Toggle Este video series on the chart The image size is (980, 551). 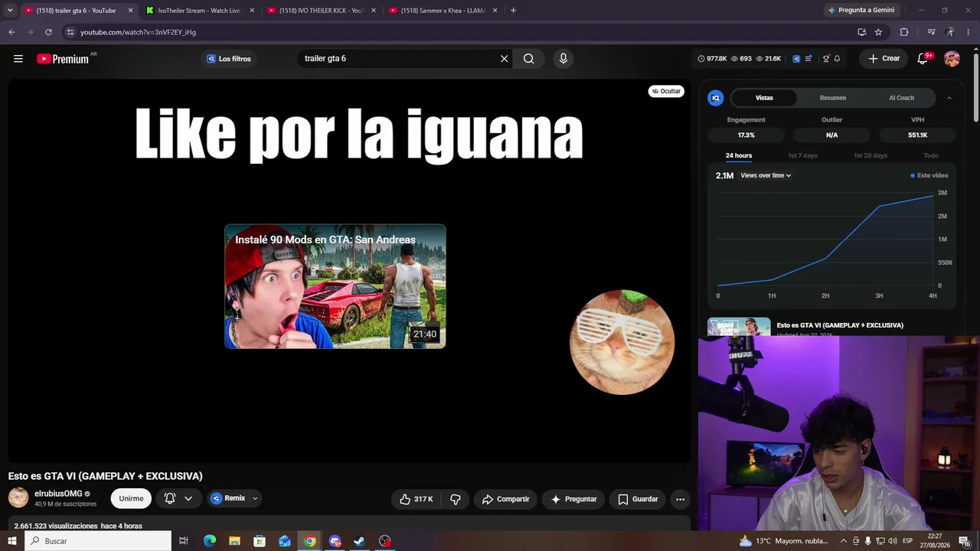929,175
